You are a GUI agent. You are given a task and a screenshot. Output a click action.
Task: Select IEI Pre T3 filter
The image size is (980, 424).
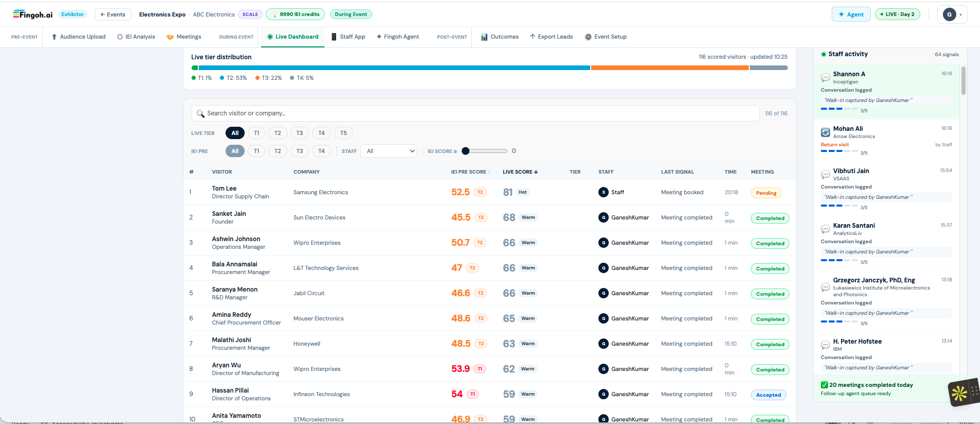(300, 151)
